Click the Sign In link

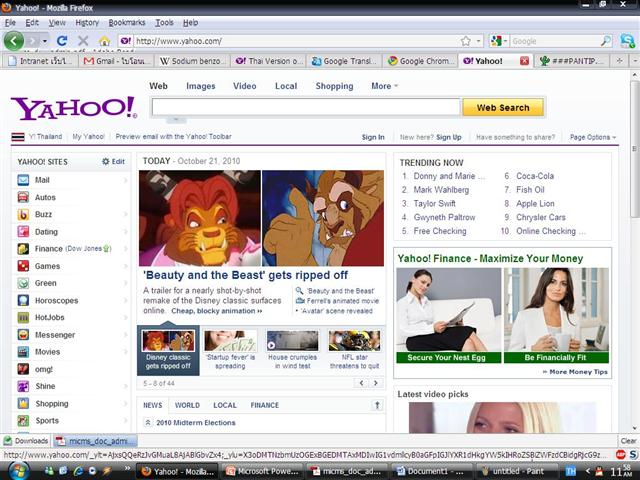[373, 137]
